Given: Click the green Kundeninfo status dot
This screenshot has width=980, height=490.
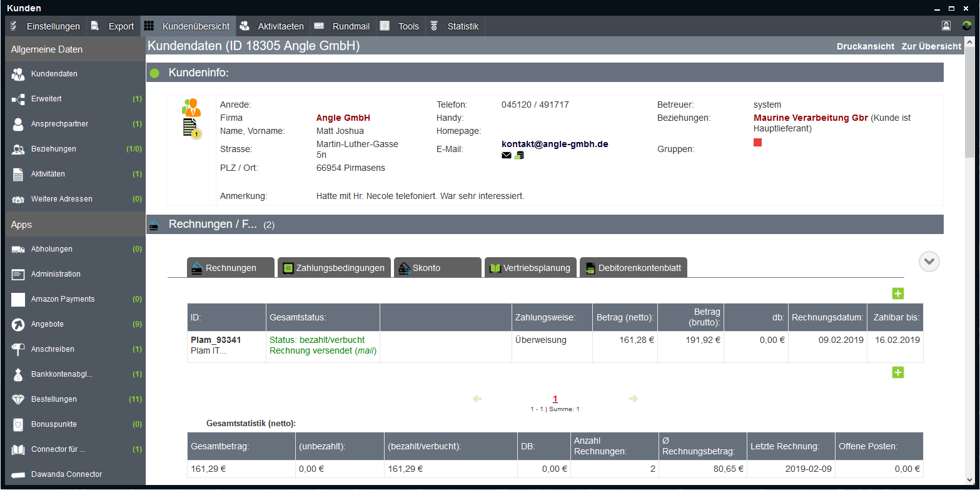Looking at the screenshot, I should pos(154,73).
